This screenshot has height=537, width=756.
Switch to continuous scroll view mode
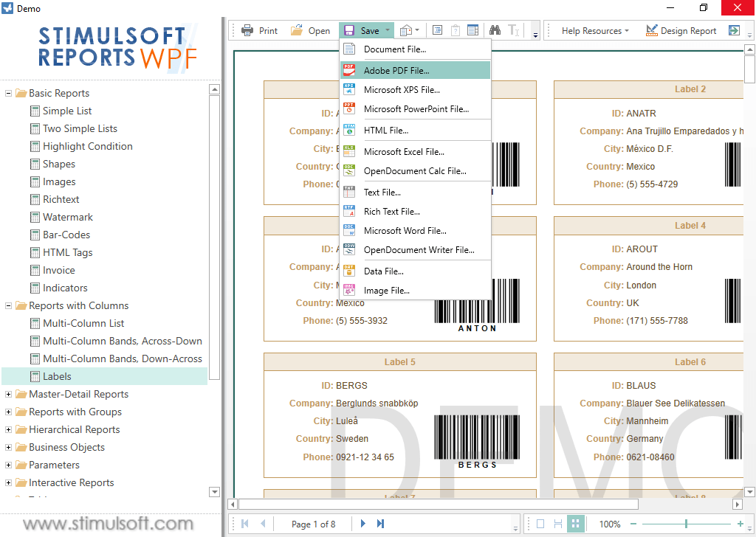point(558,523)
